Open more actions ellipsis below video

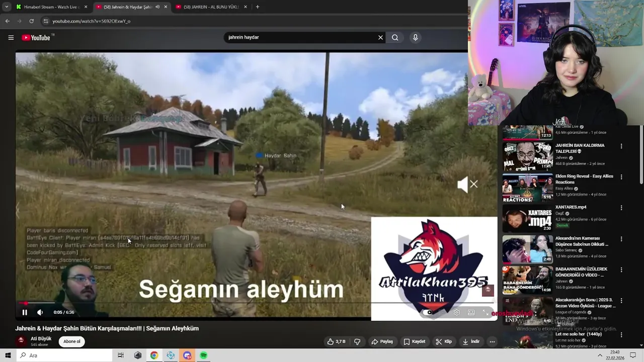pos(492,341)
